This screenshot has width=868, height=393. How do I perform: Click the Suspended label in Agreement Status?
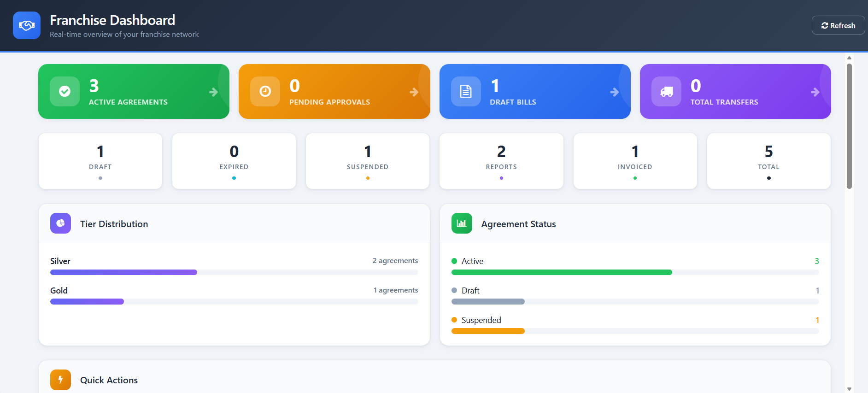tap(481, 320)
